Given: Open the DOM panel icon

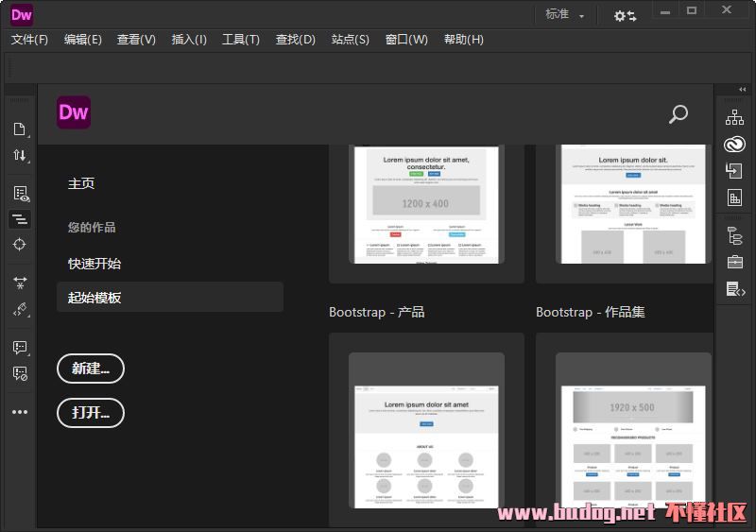Looking at the screenshot, I should point(734,235).
